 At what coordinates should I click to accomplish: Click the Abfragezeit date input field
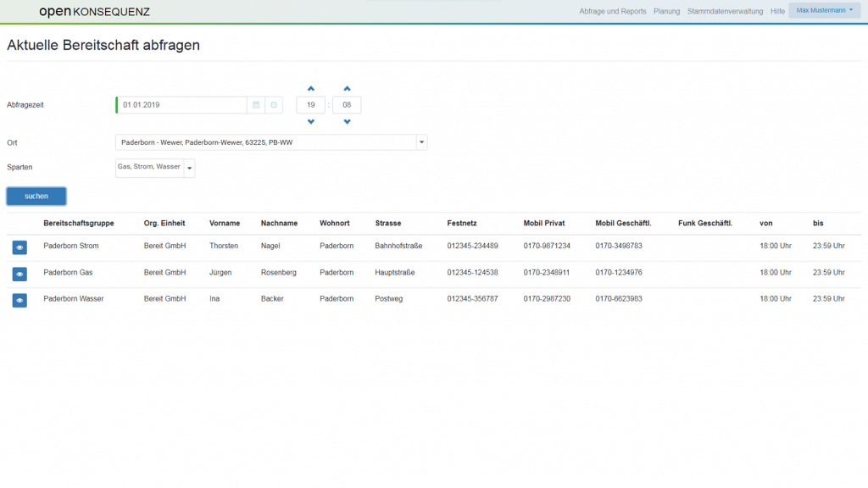tap(182, 105)
